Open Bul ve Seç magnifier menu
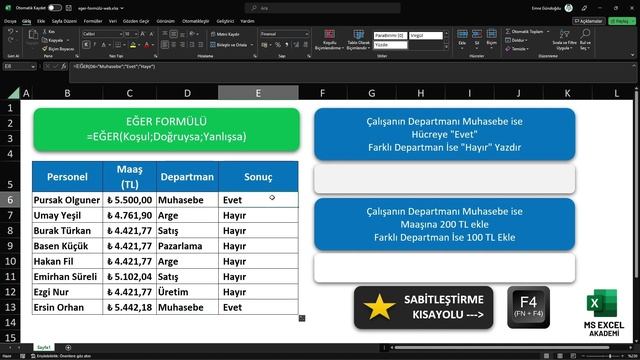This screenshot has height=360, width=640. click(x=585, y=40)
